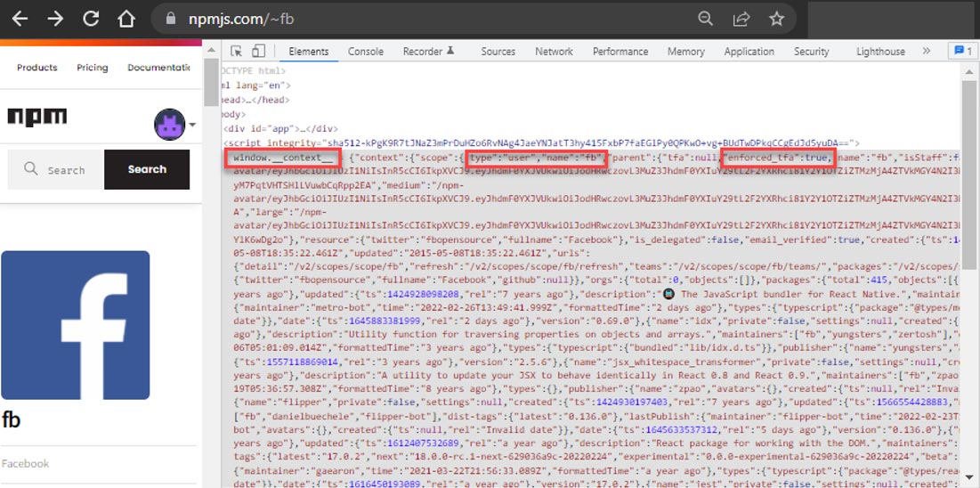Click the address bar URL npmjs.com/~fb
This screenshot has width=980, height=488.
tap(241, 20)
